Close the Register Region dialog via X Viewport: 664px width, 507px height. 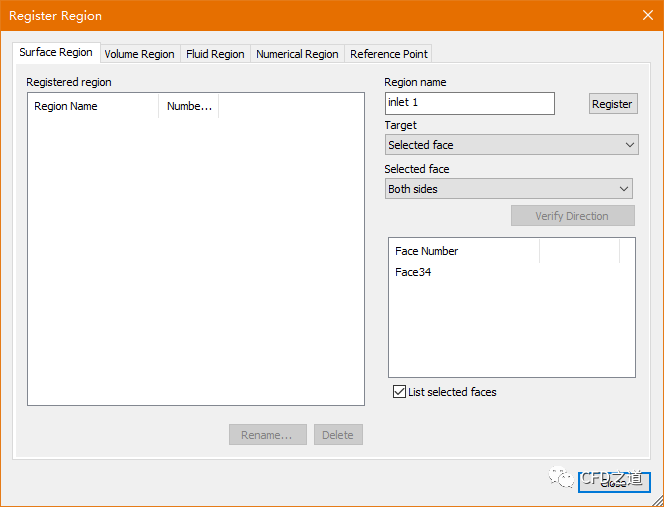[646, 15]
